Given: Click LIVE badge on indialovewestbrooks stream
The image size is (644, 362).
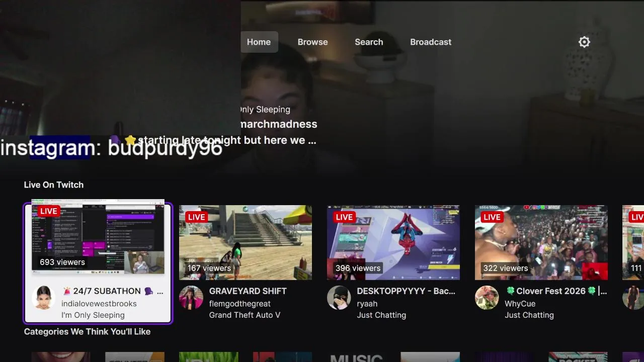Looking at the screenshot, I should tap(49, 211).
